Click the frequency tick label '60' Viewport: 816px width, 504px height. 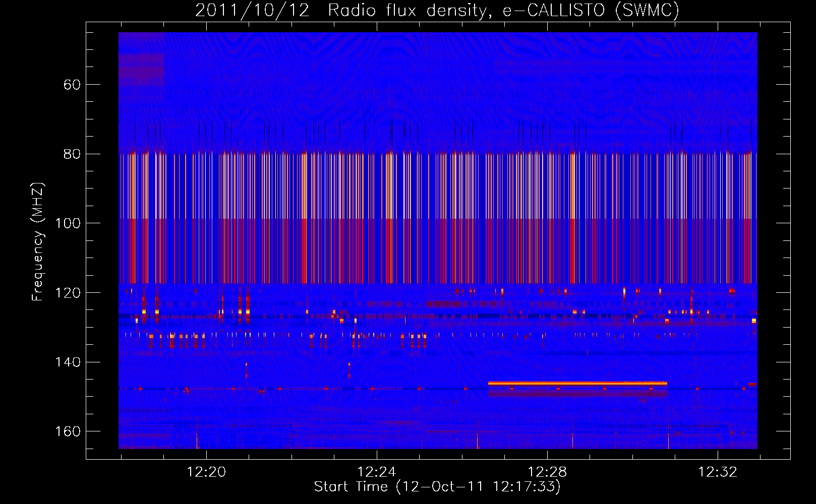(72, 85)
